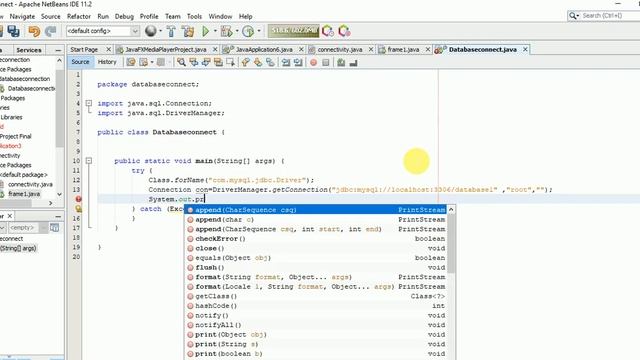Click lightbulb hint icon at line 15
Viewport: 640px width, 360px height.
pyautogui.click(x=78, y=209)
